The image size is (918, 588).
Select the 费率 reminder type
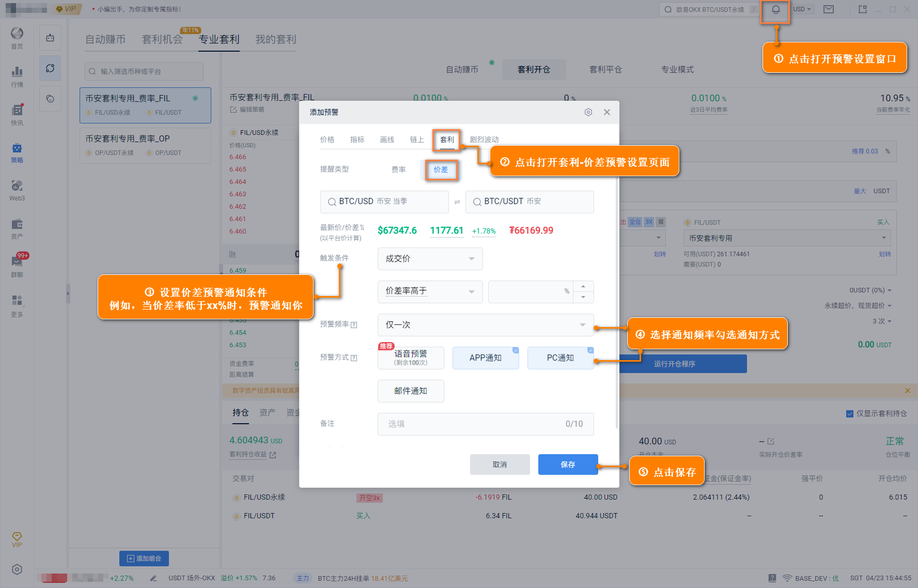[x=398, y=169]
